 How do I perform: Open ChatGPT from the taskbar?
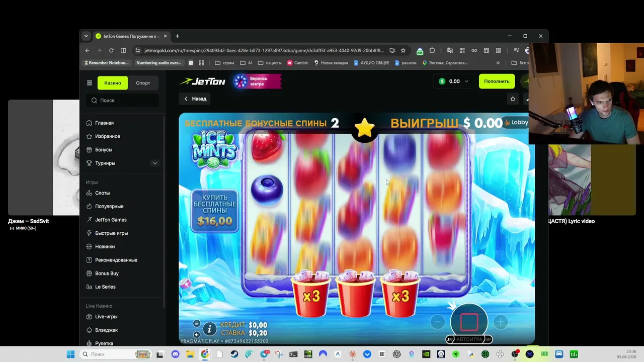[396, 354]
